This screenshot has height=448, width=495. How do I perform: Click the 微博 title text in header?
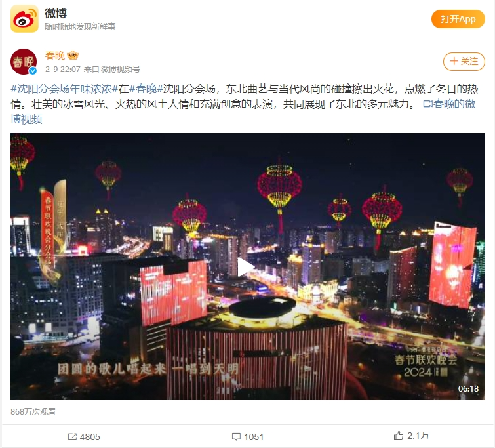coord(56,13)
